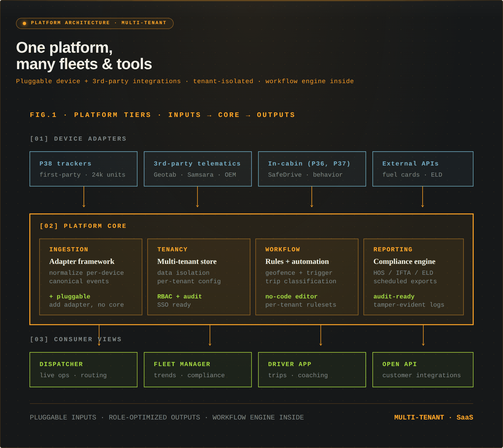Click 'per-tenant config' line
This screenshot has height=448, width=503.
click(x=189, y=281)
